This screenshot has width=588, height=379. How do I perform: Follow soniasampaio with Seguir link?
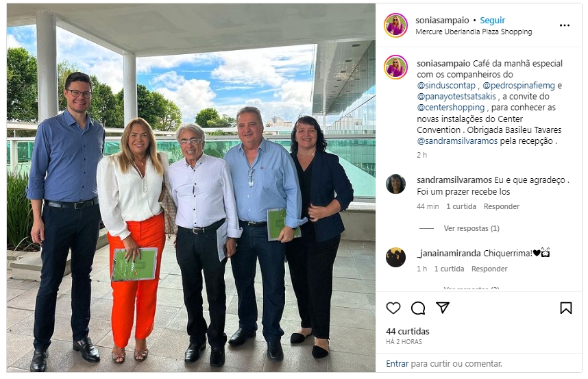(x=492, y=21)
